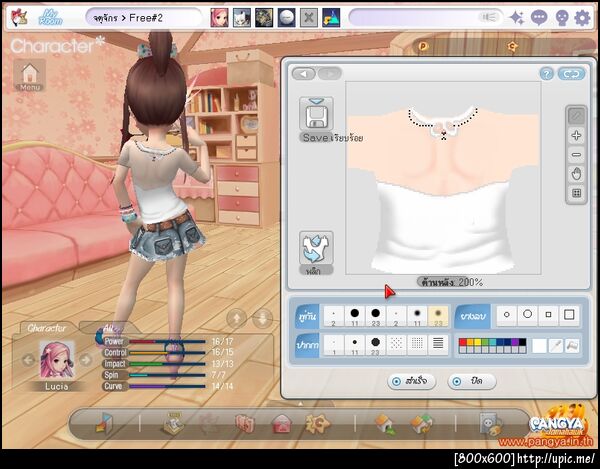Select the pencil draw tool in editor sidebar
Screen dimensions: 600x469
pyautogui.click(x=576, y=116)
